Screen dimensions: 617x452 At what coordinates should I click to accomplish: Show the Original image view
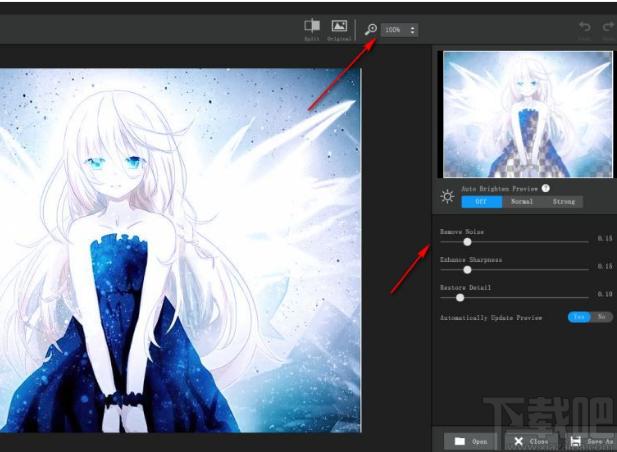point(339,30)
